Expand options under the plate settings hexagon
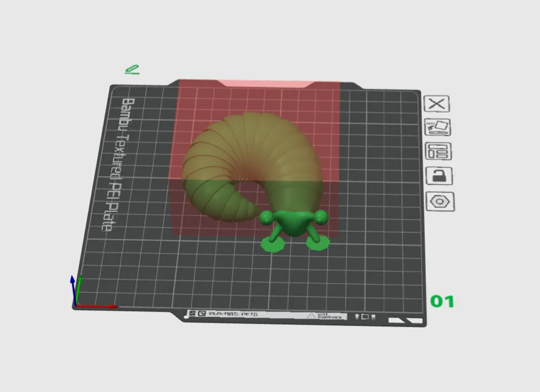 (x=438, y=200)
